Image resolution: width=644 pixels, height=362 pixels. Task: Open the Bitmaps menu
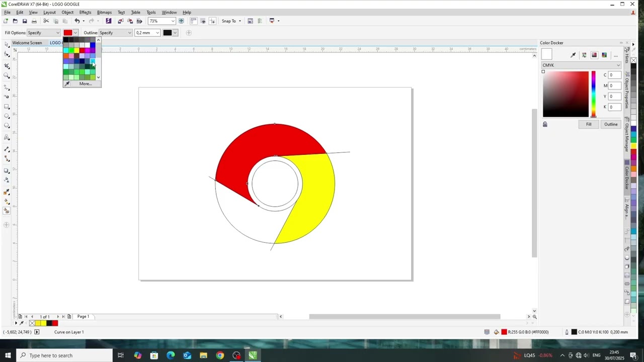(x=104, y=12)
